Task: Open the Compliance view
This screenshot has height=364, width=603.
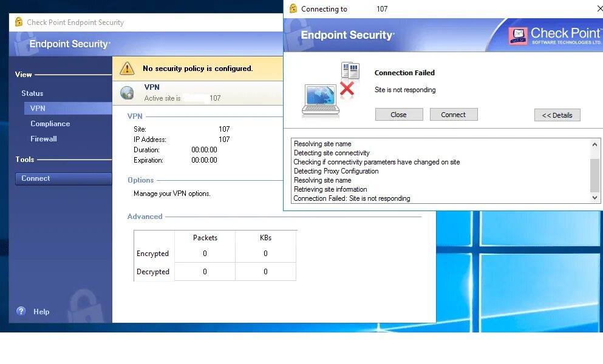Action: click(x=50, y=123)
